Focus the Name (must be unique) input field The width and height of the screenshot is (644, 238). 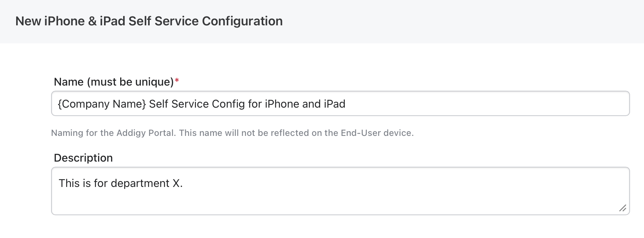pyautogui.click(x=340, y=104)
